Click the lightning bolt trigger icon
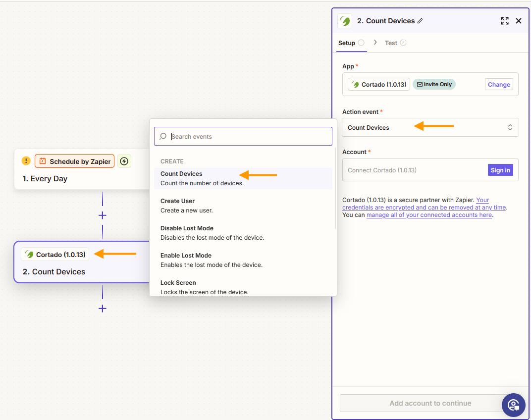Screen dimensions: 531x420 (124, 161)
